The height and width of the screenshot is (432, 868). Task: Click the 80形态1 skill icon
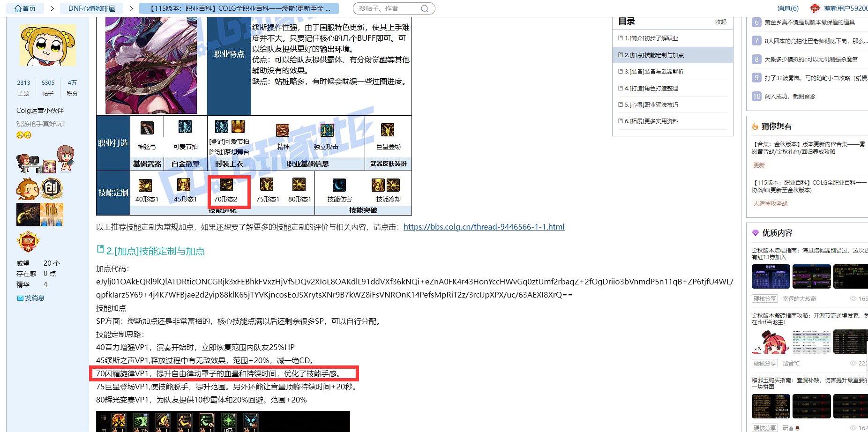299,185
